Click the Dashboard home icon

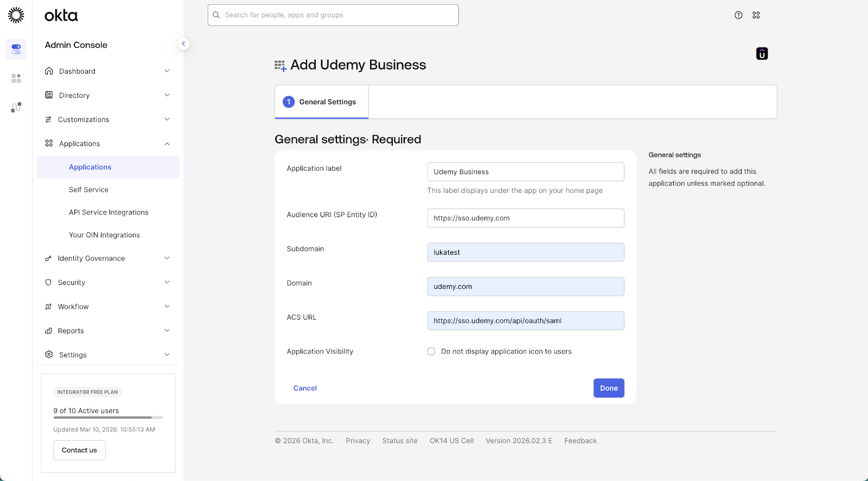[x=49, y=71]
